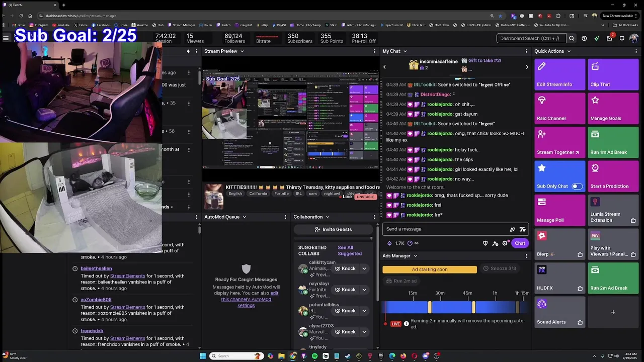Expand the My Chat panel dropdown

tap(405, 51)
